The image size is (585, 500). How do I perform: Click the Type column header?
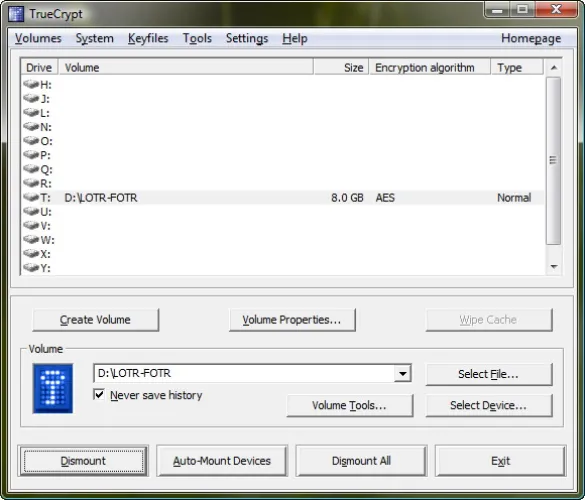[517, 68]
